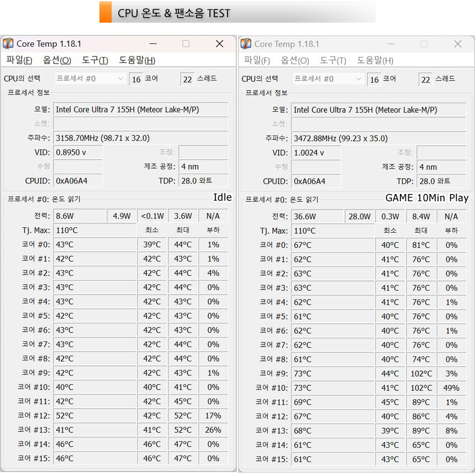Select model field in left Idle window
Viewport: 475px width, 476px height.
click(140, 109)
